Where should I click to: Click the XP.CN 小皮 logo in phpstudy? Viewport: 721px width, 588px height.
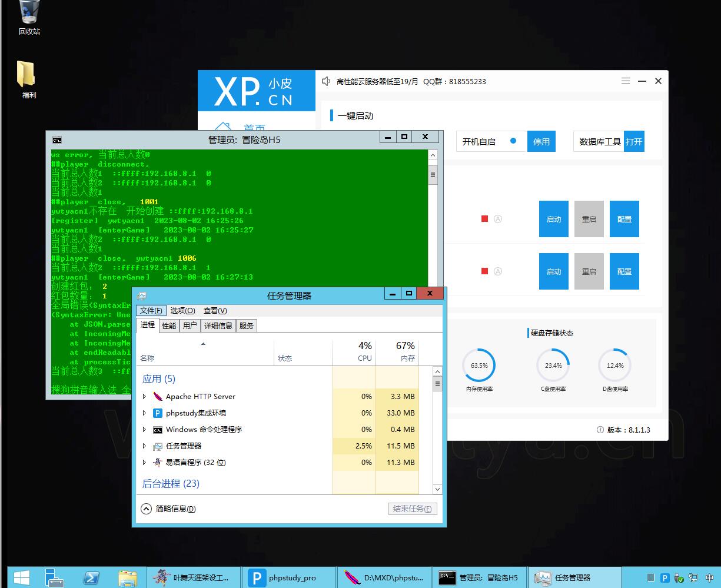(257, 91)
